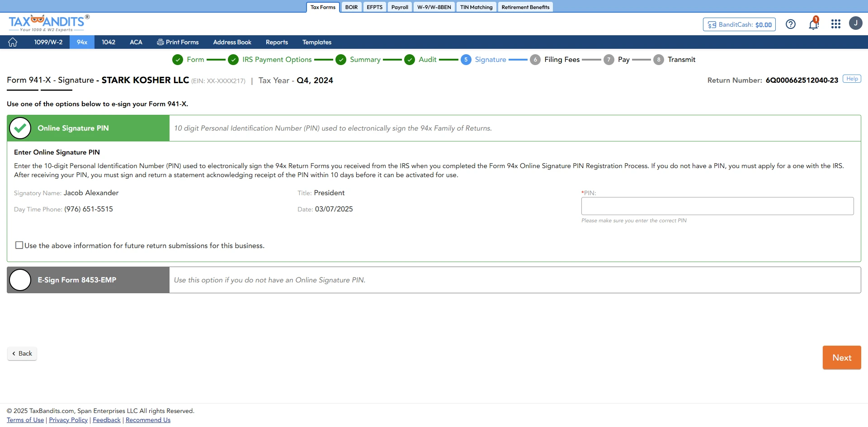868x427 pixels.
Task: Click the Summary step checkmark
Action: (x=341, y=60)
